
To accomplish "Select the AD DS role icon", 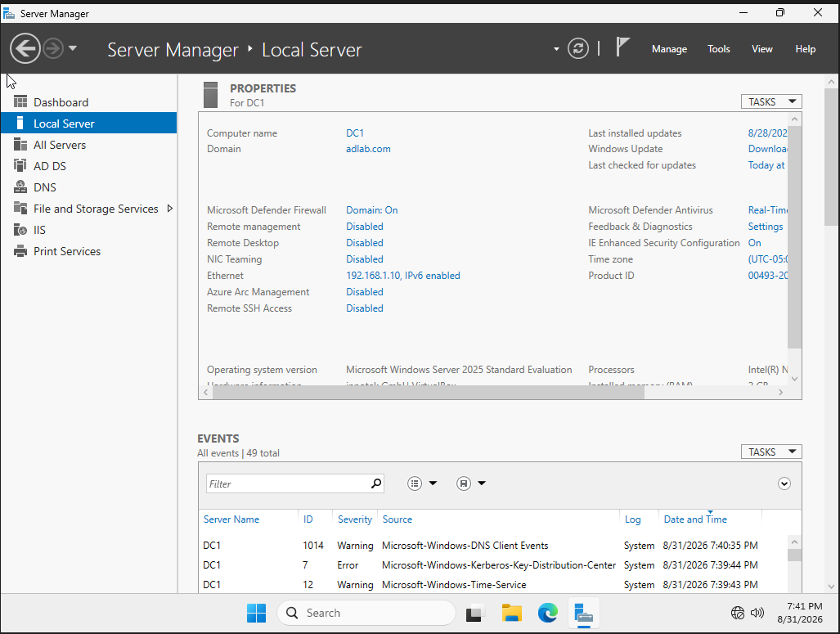I will click(20, 165).
